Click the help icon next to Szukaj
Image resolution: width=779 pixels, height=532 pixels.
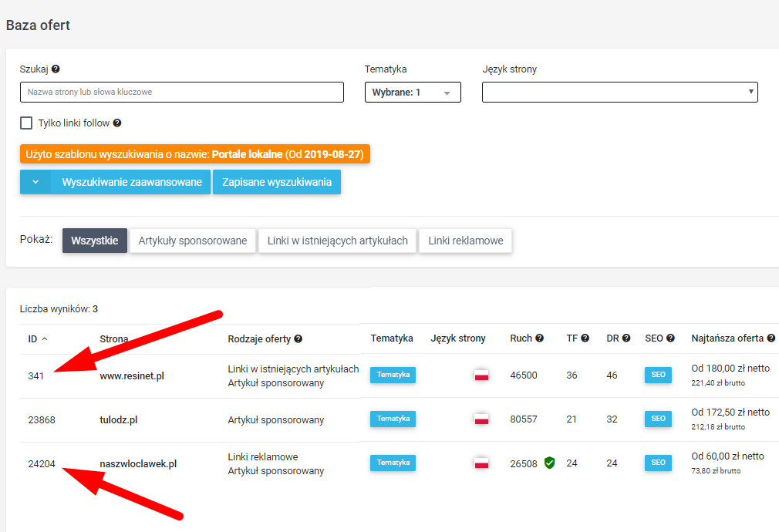tap(56, 69)
